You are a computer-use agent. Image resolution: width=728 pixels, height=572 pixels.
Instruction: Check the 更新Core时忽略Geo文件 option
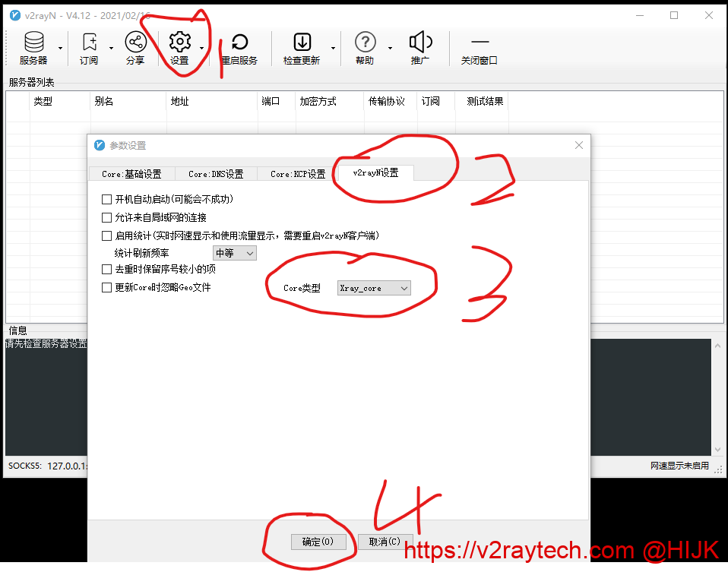coord(107,288)
